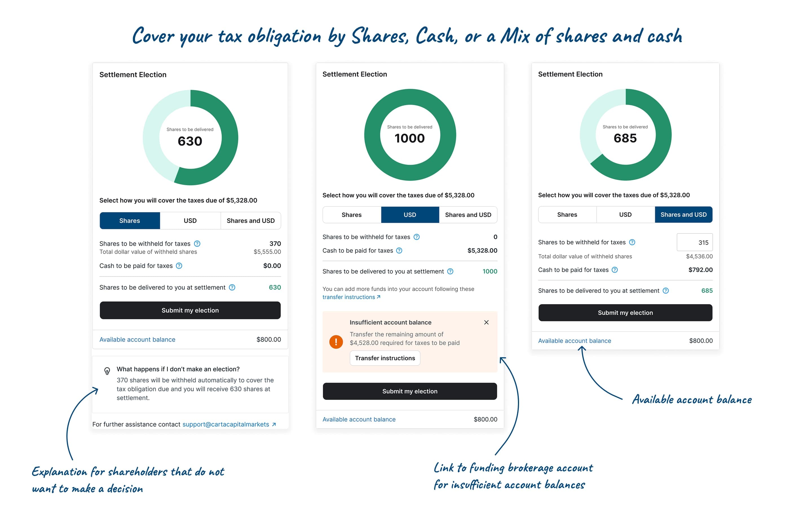This screenshot has height=507, width=812.
Task: View Available account balance in third panel
Action: point(574,340)
